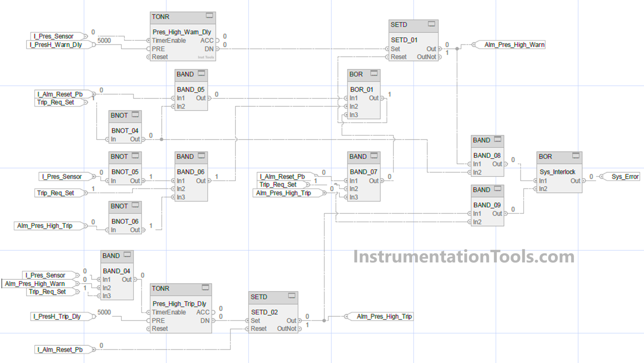This screenshot has width=644, height=363.
Task: Click the BNOT_06 block name
Action: tap(125, 222)
